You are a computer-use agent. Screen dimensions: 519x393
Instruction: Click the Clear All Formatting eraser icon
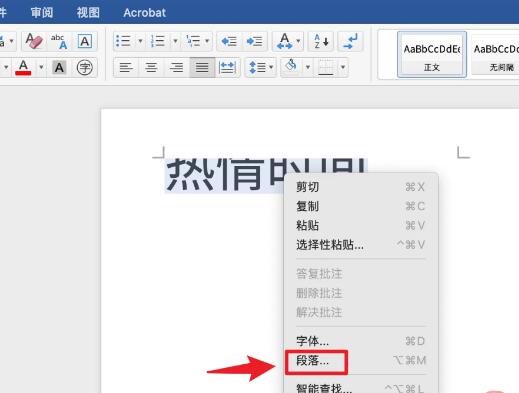click(x=34, y=41)
